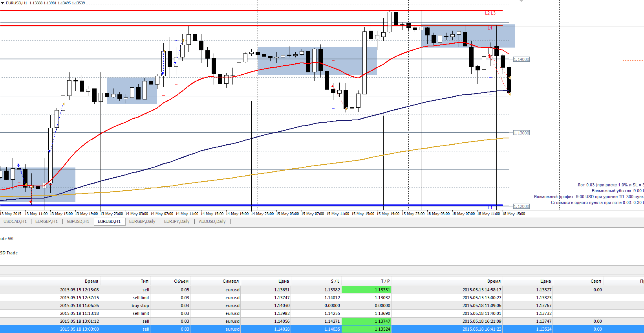Click take-profit value 1.13032
The width and height of the screenshot is (644, 333).
click(382, 298)
